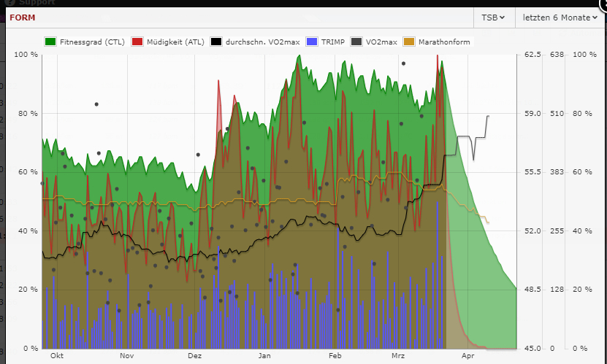Click the green Fitnessgrad (CTL) legend swatch
The height and width of the screenshot is (364, 607).
click(51, 42)
